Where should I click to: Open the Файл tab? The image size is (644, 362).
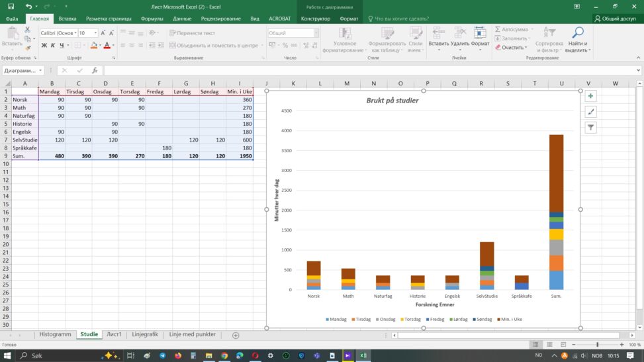[x=12, y=19]
